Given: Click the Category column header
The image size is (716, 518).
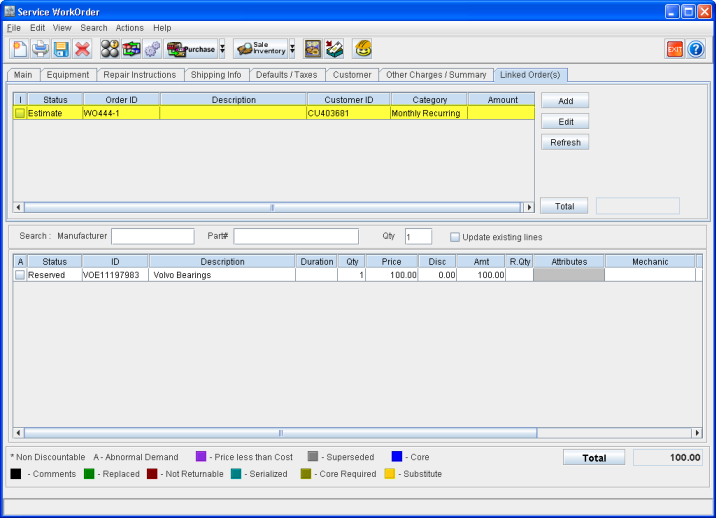Looking at the screenshot, I should (x=429, y=100).
